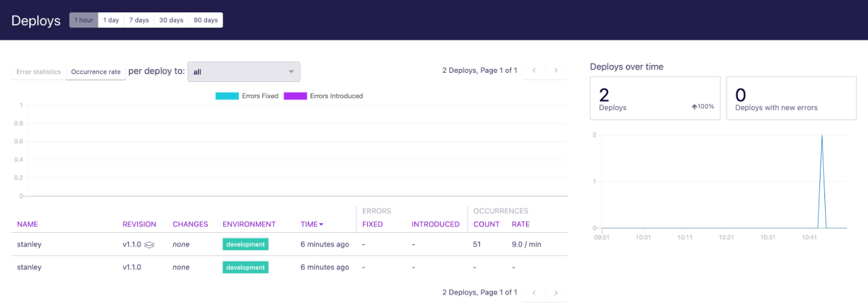Show Occurrence rate view
The height and width of the screenshot is (305, 868).
pyautogui.click(x=96, y=72)
